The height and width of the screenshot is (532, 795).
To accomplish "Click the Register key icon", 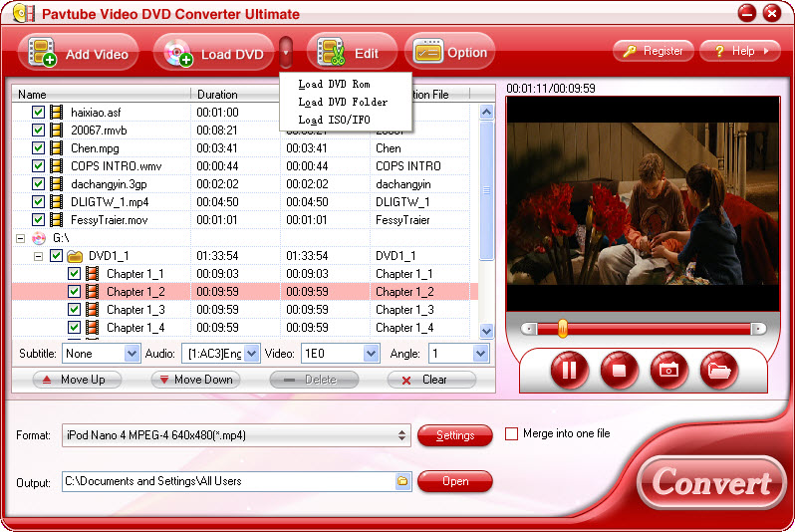I will click(630, 51).
